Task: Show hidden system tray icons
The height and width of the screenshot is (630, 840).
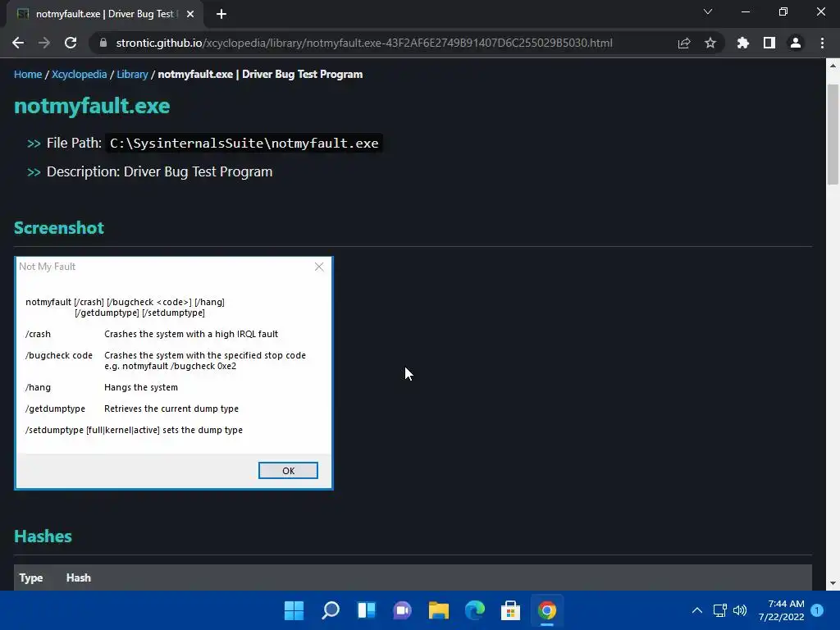Action: click(697, 610)
